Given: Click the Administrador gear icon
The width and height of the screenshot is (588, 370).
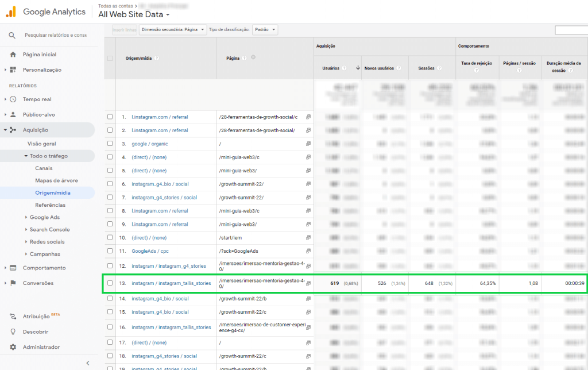Looking at the screenshot, I should pyautogui.click(x=13, y=347).
